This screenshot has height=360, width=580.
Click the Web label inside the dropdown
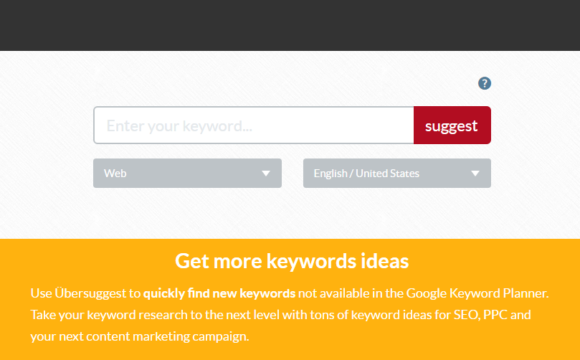(115, 173)
